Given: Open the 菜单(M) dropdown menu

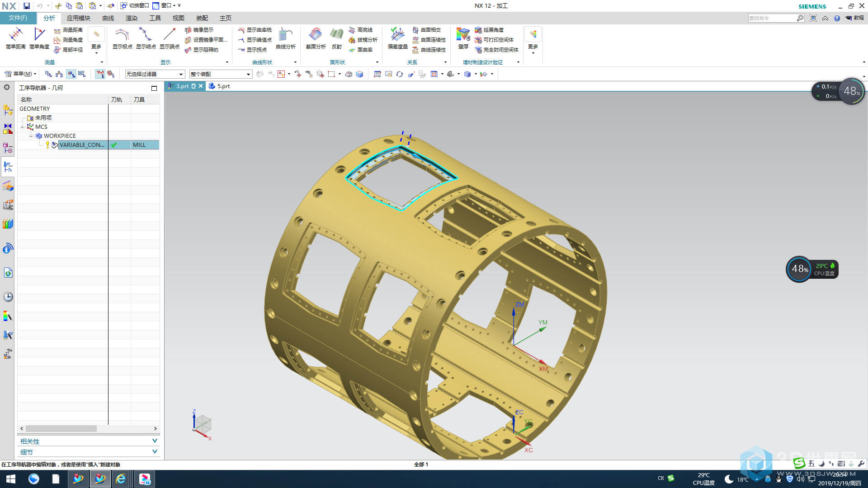Looking at the screenshot, I should [20, 74].
